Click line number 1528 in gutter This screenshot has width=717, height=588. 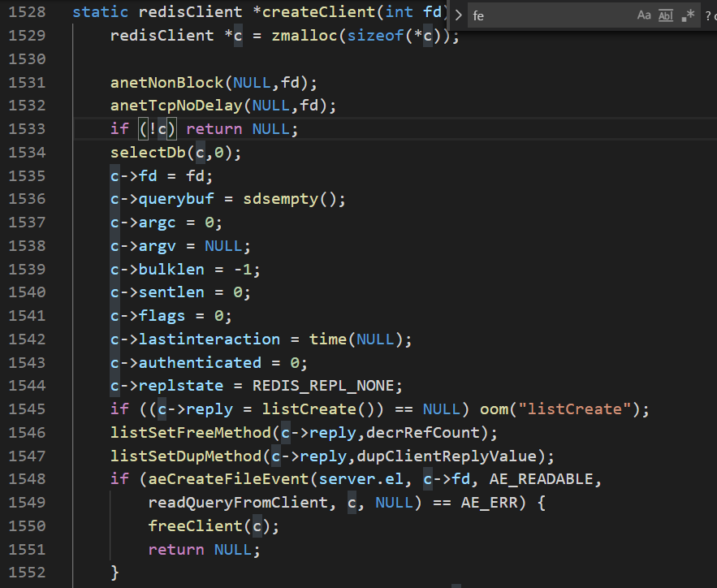coord(27,12)
